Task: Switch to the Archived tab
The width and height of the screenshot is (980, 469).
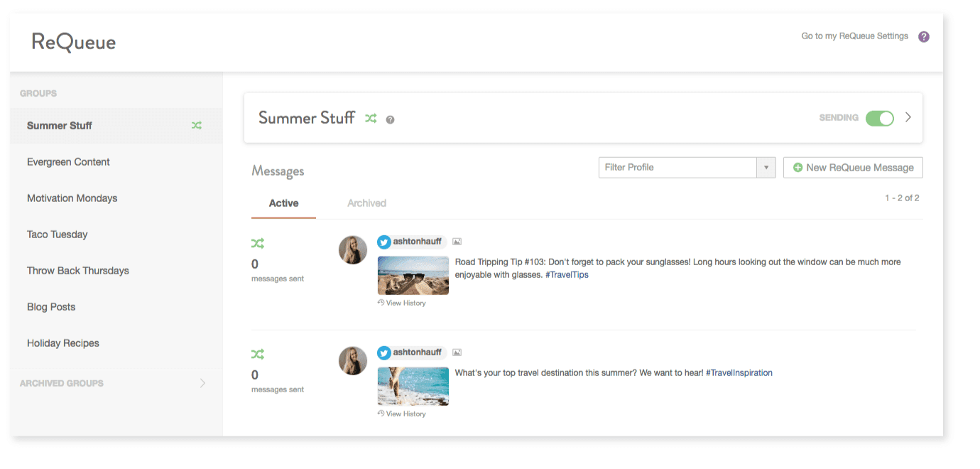Action: 366,203
